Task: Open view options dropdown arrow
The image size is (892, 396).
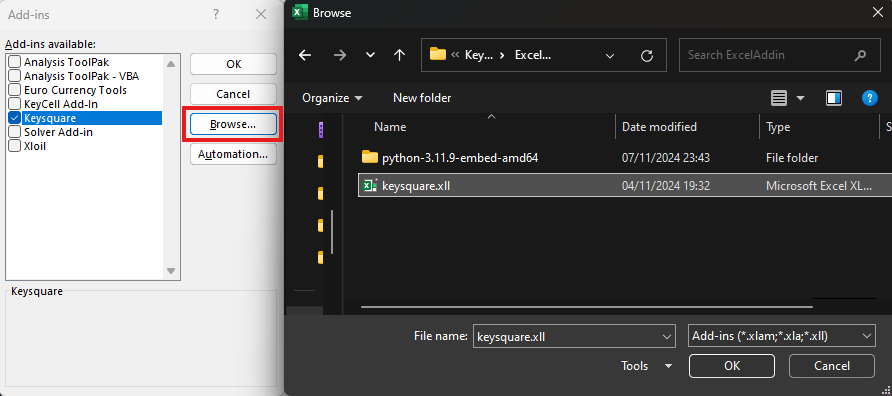Action: [x=800, y=98]
